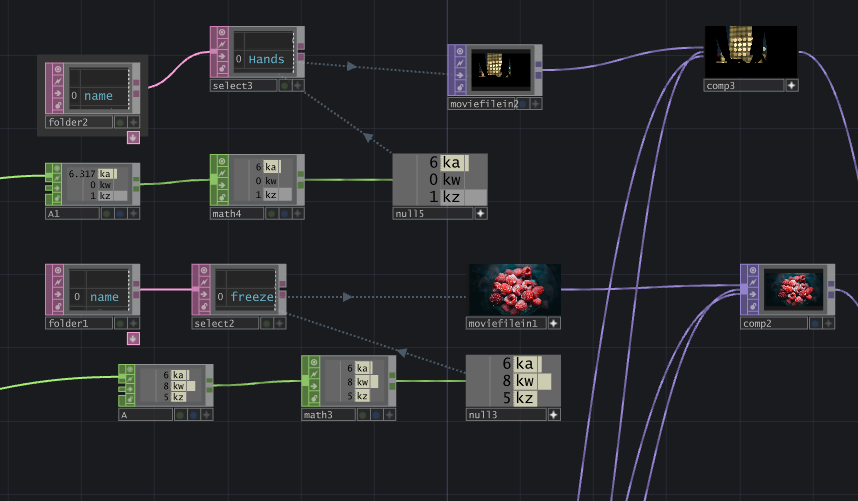Select the raspberry moviefilein1 thumbnail
The width and height of the screenshot is (858, 501).
coord(514,289)
